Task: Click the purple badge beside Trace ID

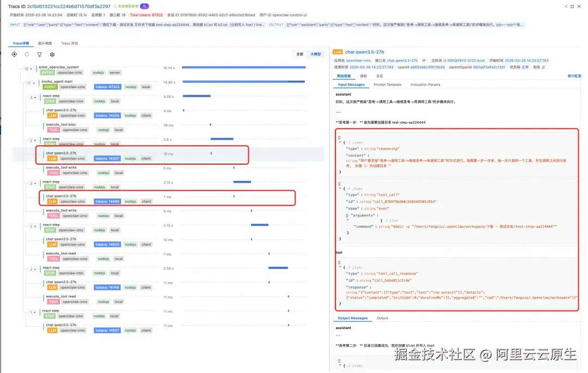Action: coord(144,6)
